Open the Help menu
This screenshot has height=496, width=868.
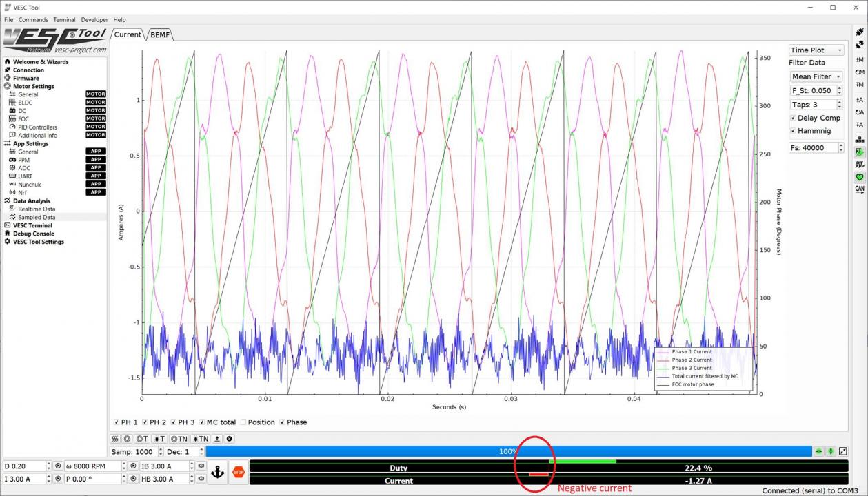click(x=119, y=20)
